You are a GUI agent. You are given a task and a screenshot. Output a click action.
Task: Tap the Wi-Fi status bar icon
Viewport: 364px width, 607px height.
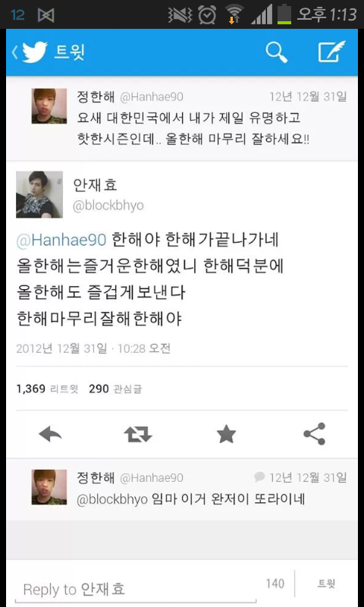tap(234, 14)
